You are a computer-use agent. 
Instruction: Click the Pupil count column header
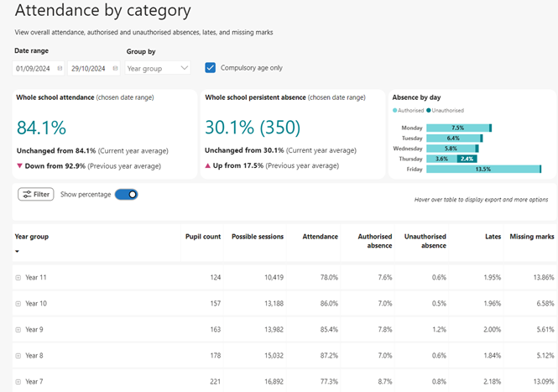coord(202,237)
